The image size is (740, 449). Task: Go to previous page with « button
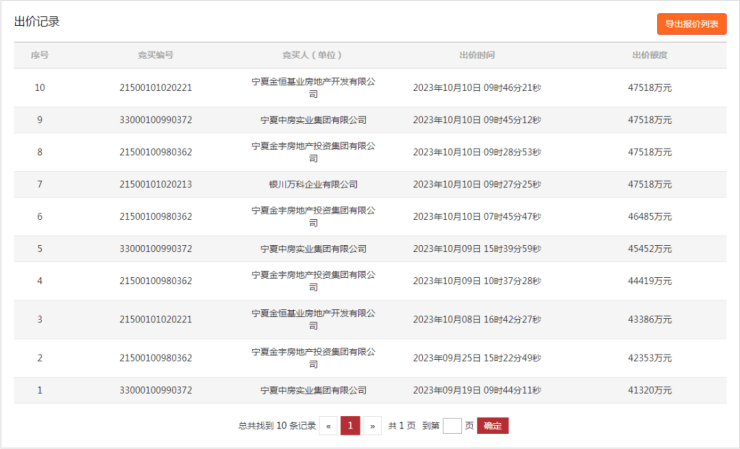(328, 426)
